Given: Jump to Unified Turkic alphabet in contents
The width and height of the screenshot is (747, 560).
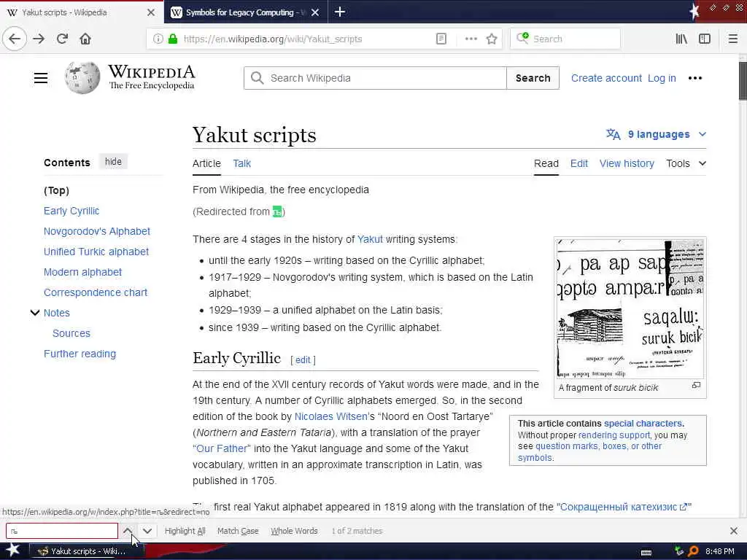Looking at the screenshot, I should coord(96,252).
